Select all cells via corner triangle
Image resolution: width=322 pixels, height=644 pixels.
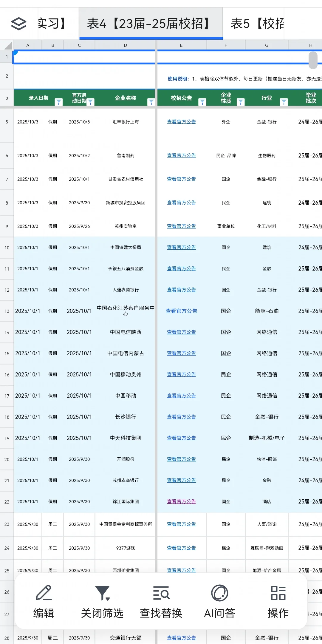[8, 45]
